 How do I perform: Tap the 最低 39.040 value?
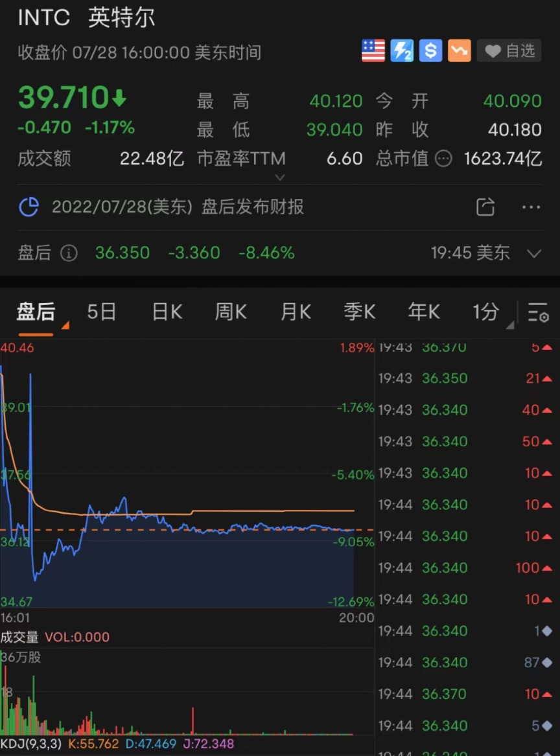click(334, 130)
